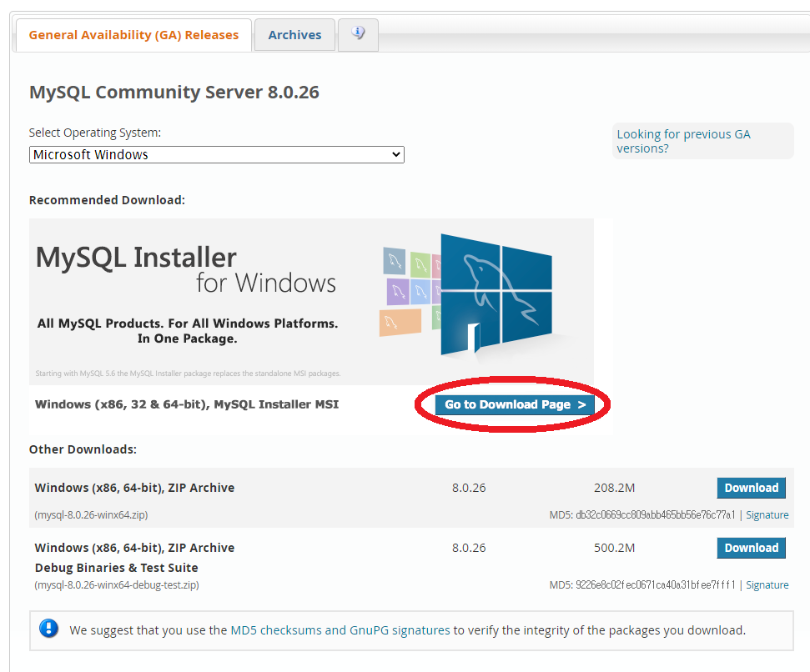Click the MySQL Installer for Windows banner
810x672 pixels.
(x=311, y=302)
